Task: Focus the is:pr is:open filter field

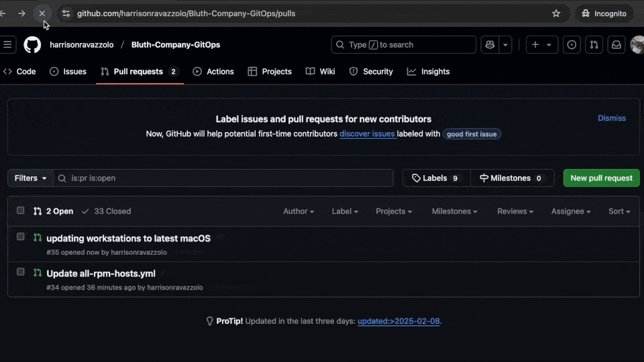Action: pyautogui.click(x=223, y=178)
